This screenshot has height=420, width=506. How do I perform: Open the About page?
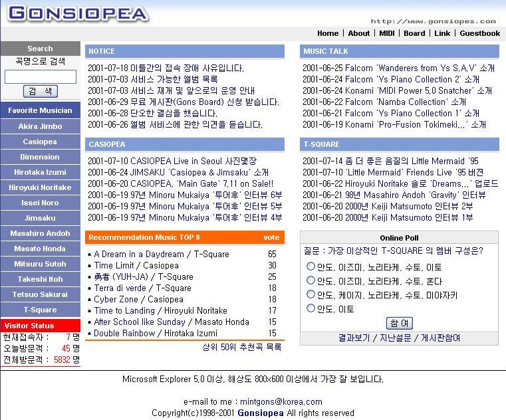359,33
